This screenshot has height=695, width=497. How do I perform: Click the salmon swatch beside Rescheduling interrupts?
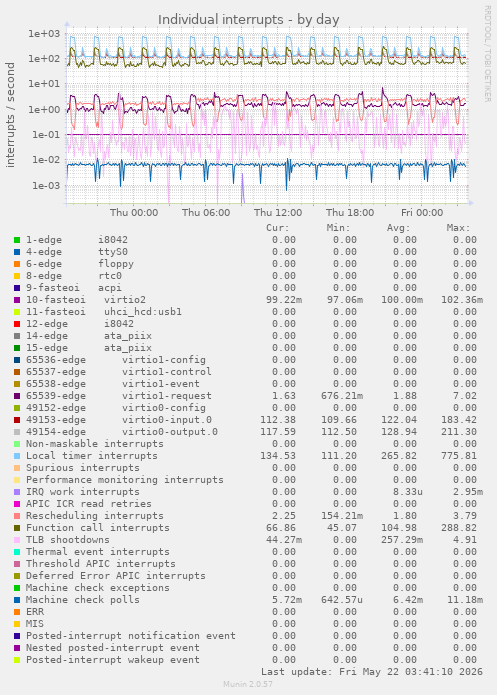click(17, 516)
